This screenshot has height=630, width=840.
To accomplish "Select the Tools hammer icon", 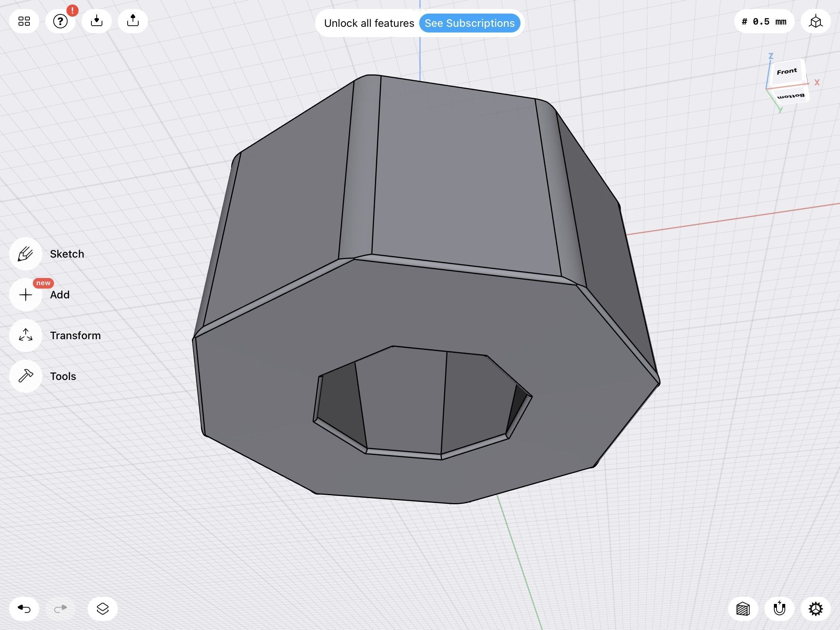I will point(25,376).
